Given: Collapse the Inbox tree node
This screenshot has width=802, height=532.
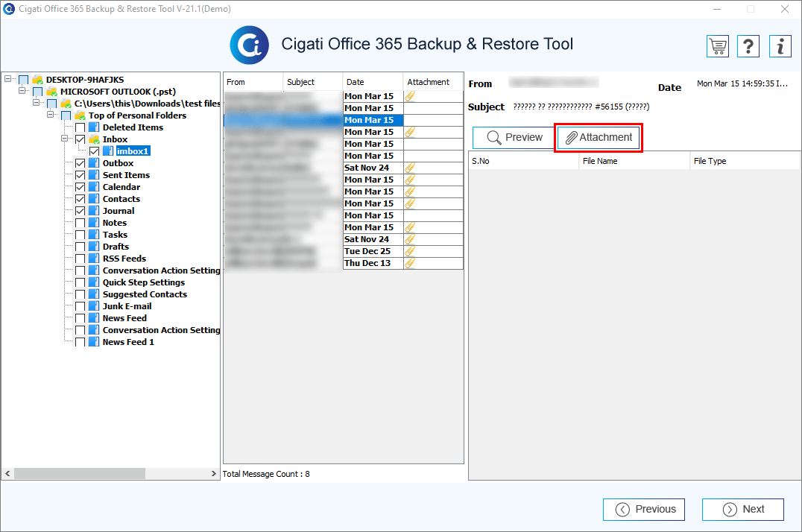Looking at the screenshot, I should [x=64, y=138].
